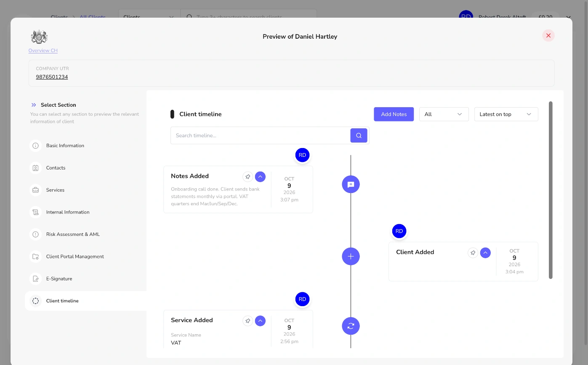Focus the Search timeline input field
588x365 pixels.
point(261,135)
